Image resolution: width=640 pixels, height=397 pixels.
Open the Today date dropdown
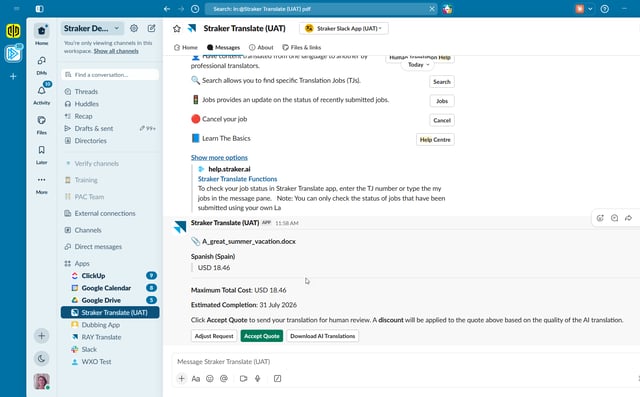(x=418, y=64)
